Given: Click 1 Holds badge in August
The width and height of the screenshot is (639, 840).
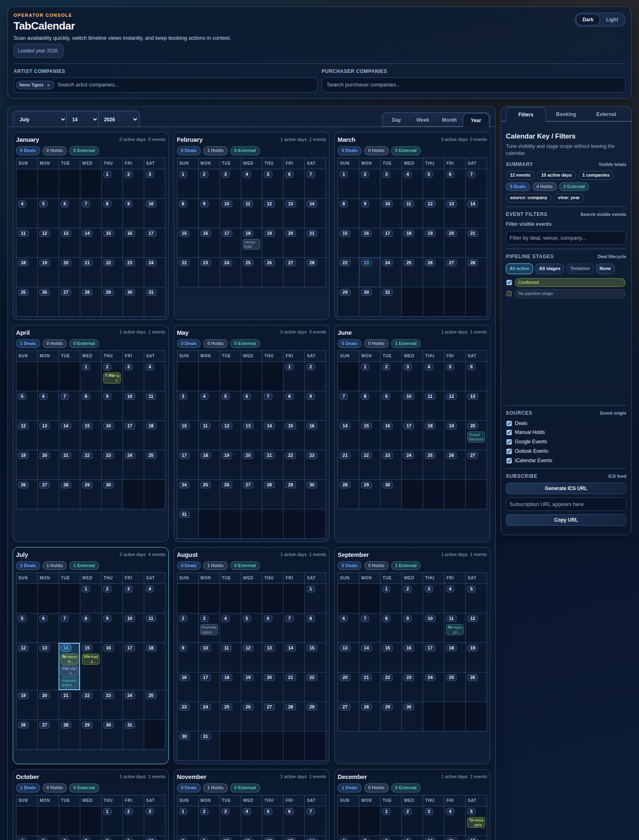Looking at the screenshot, I should 215,565.
